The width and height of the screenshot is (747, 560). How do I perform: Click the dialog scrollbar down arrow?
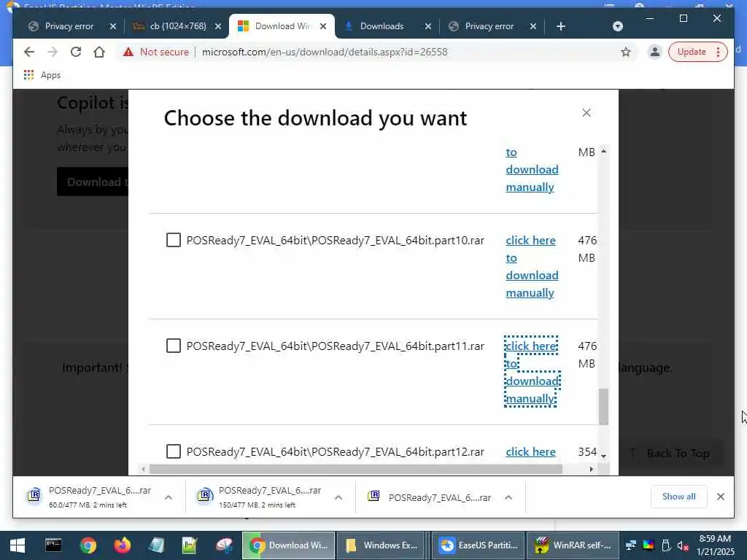(603, 456)
